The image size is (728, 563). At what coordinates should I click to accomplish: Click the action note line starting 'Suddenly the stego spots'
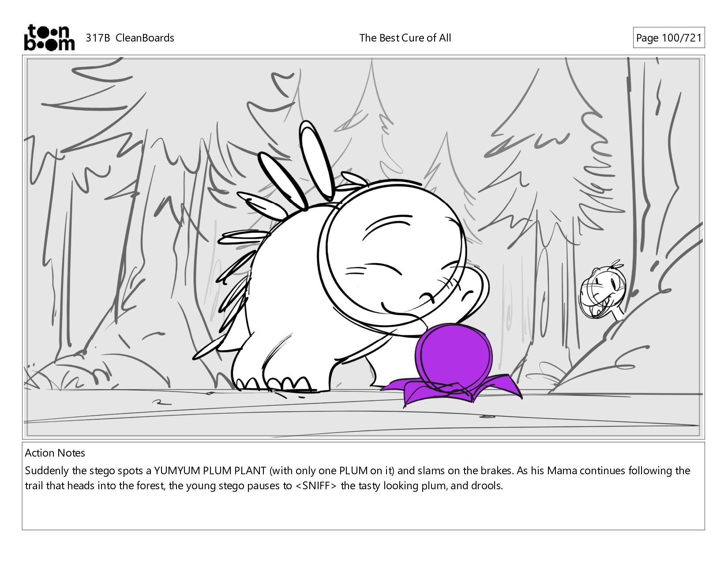pos(357,471)
